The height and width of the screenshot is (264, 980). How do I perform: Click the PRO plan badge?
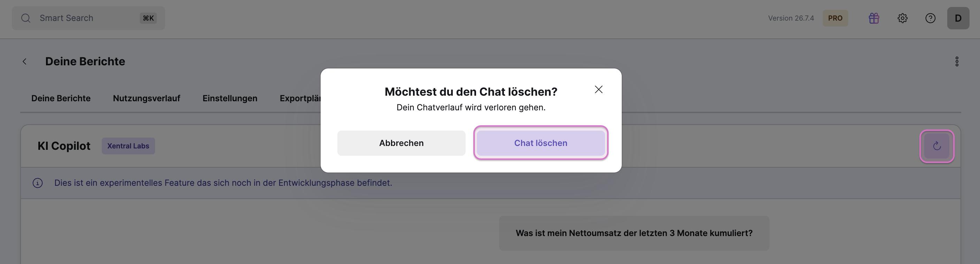(835, 18)
